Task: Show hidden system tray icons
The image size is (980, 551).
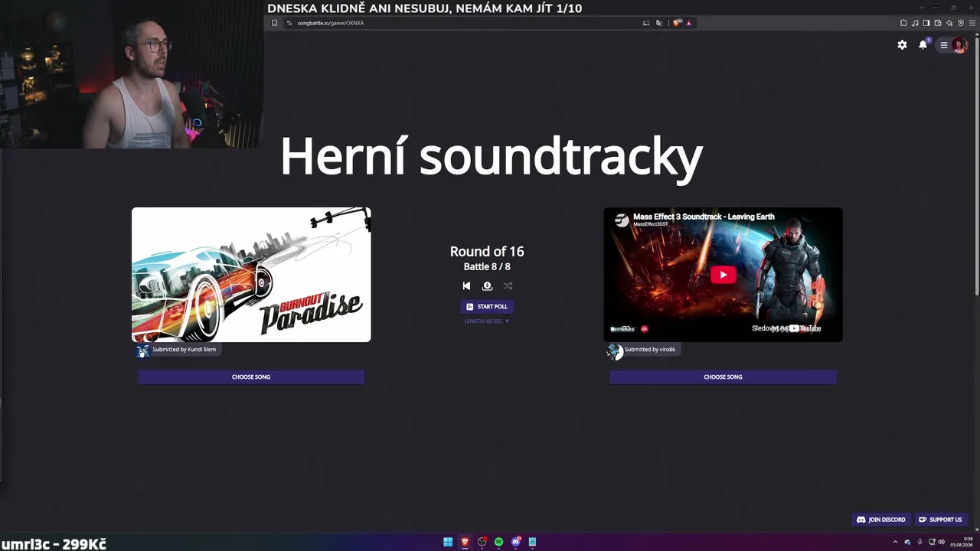Action: (x=895, y=542)
